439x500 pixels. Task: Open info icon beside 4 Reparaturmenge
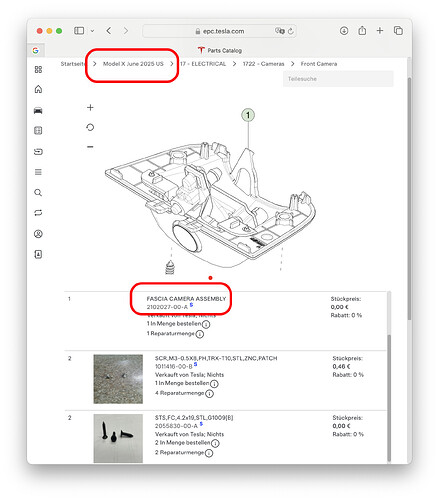pos(209,394)
